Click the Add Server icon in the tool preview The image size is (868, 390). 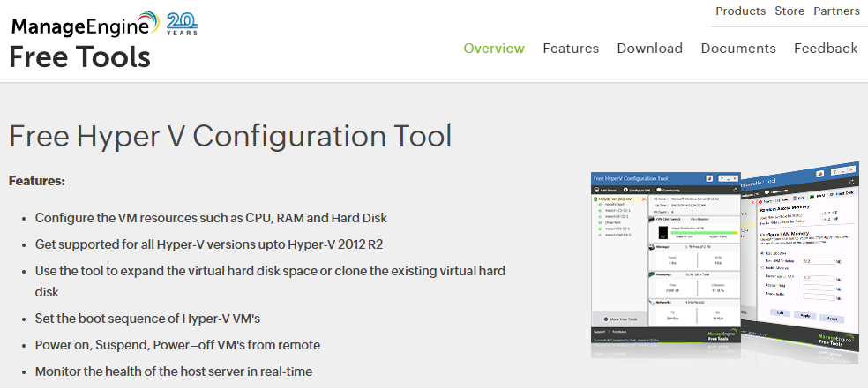coord(597,190)
